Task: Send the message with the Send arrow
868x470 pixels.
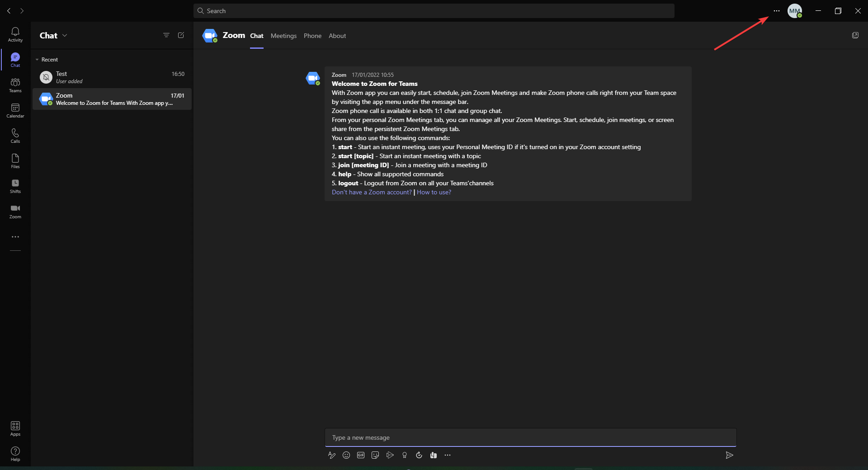Action: pos(729,455)
